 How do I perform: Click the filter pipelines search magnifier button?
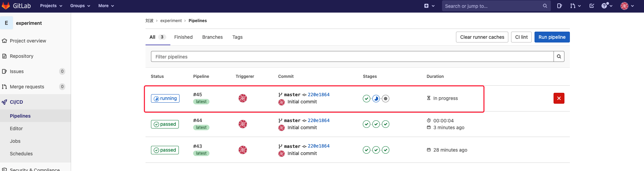(x=559, y=56)
